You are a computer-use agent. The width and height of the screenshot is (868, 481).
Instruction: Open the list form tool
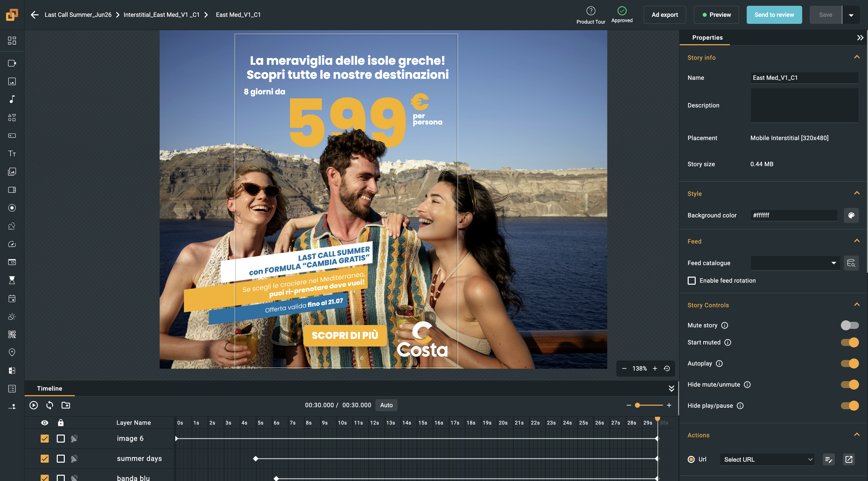[x=12, y=388]
